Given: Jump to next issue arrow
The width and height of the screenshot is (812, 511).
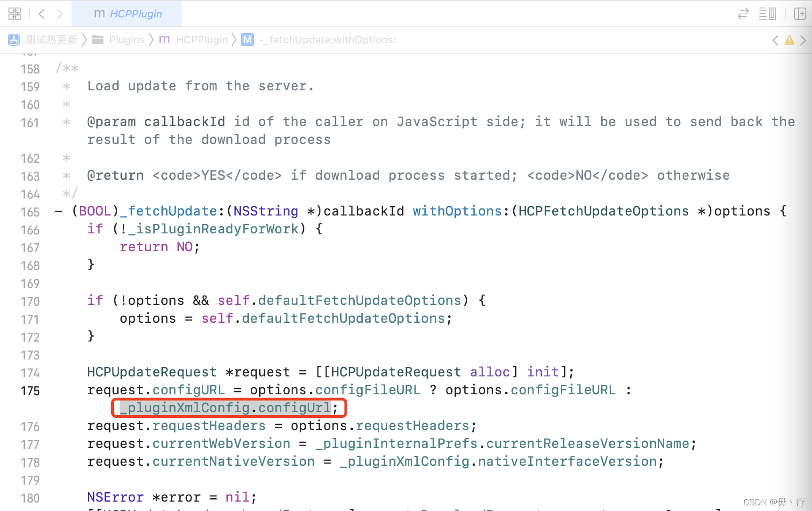Looking at the screenshot, I should [803, 40].
